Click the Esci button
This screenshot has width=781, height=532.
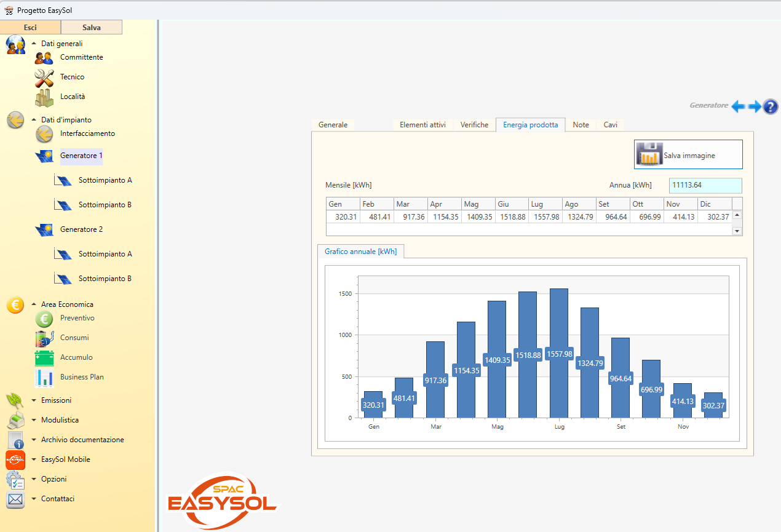(x=30, y=27)
